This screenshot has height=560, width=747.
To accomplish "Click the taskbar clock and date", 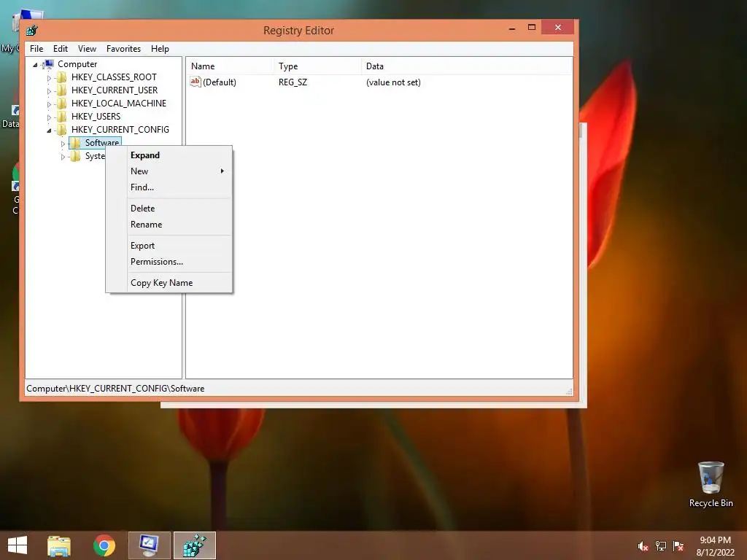I will click(x=715, y=546).
